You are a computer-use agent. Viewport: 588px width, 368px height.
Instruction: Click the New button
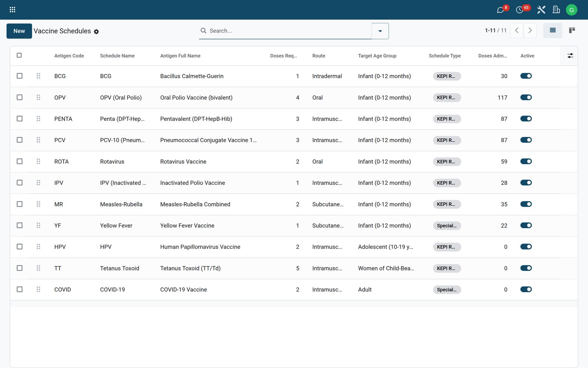tap(19, 31)
